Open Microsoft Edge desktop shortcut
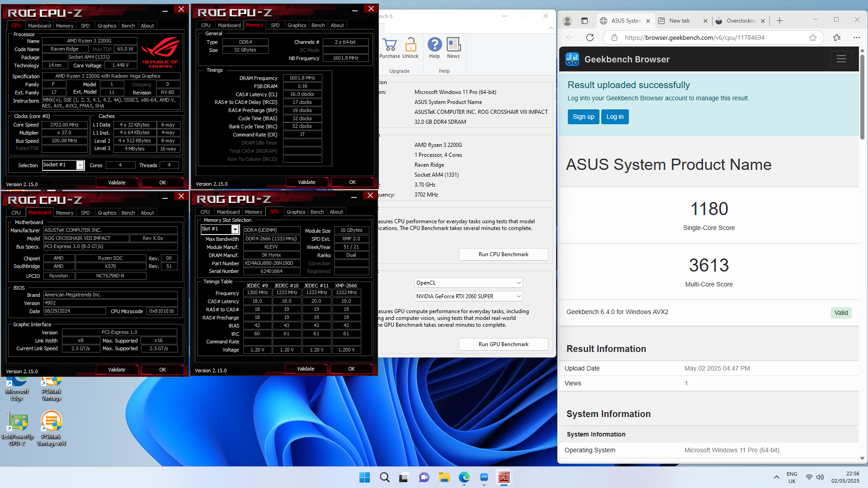Viewport: 868px width, 488px height. tap(17, 389)
